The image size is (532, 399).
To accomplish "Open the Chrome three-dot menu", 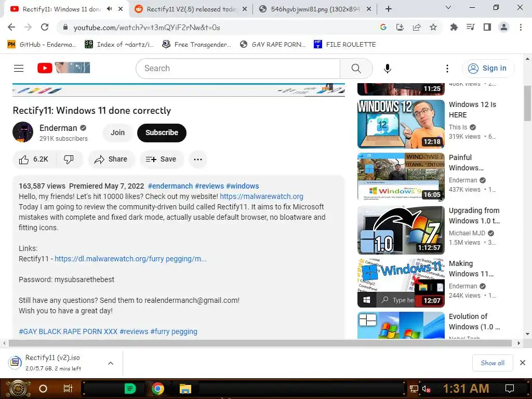I will coord(521,27).
